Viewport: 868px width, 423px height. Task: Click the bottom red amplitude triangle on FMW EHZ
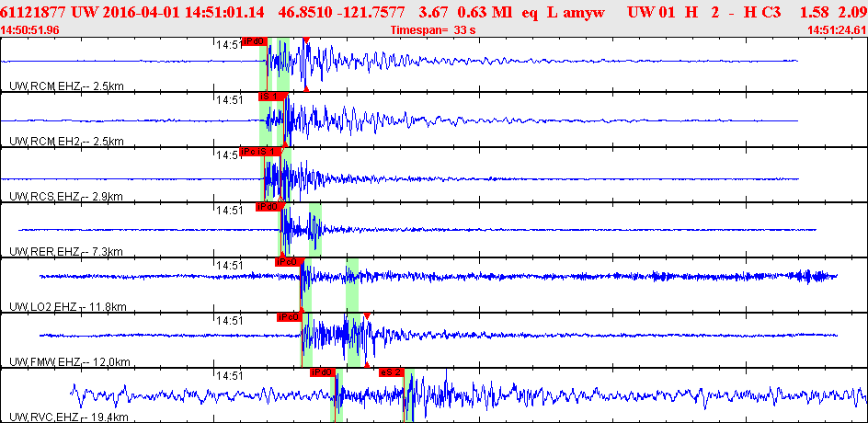coord(367,365)
